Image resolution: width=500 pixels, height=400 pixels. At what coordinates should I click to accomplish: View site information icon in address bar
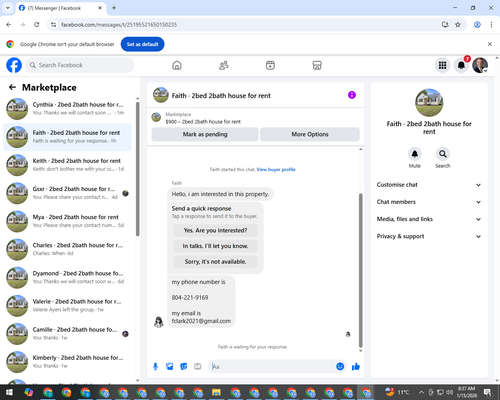(53, 25)
